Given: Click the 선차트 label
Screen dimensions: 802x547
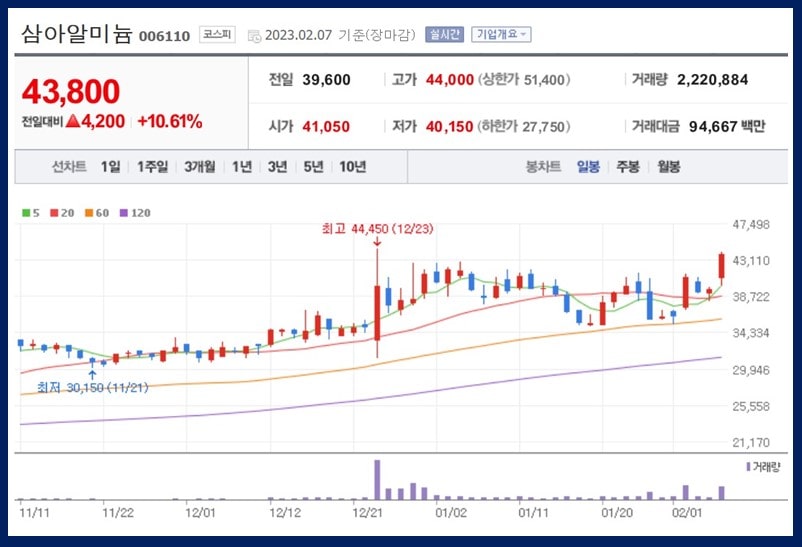Looking at the screenshot, I should (69, 167).
